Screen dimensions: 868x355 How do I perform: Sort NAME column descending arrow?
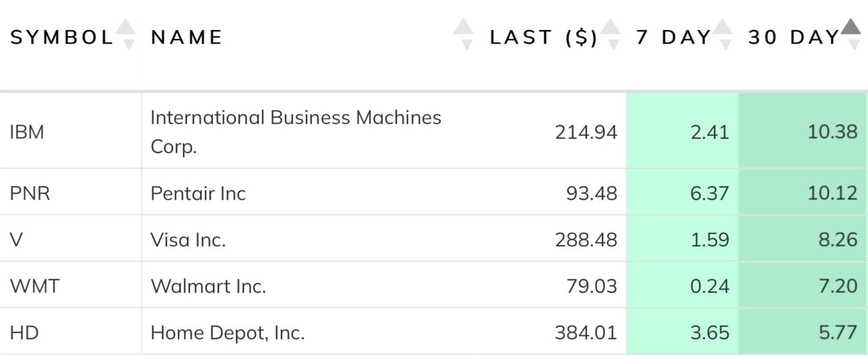(x=466, y=44)
